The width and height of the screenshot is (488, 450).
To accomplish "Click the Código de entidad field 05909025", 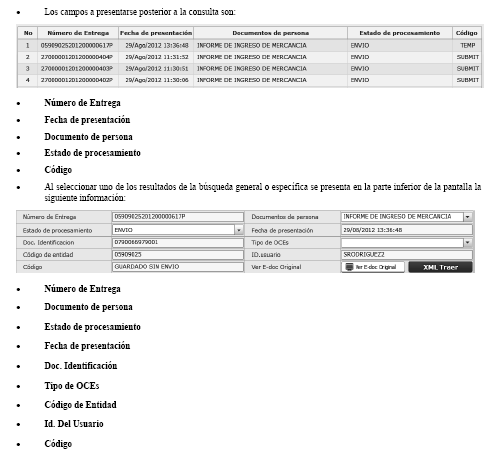I will pyautogui.click(x=178, y=255).
